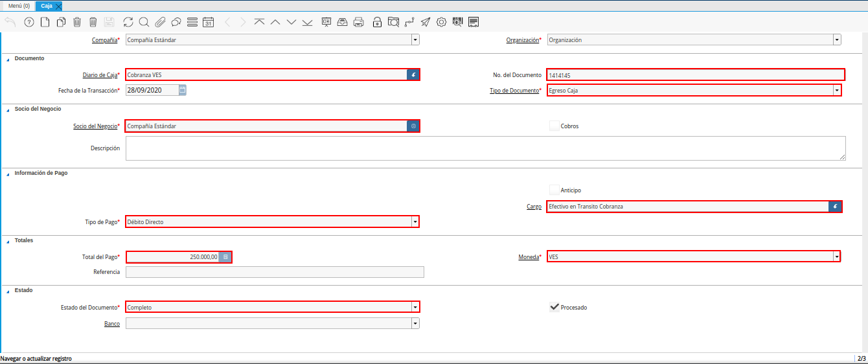Screen dimensions: 868x364
Task: Open the Estado del Documento dropdown
Action: coord(415,307)
